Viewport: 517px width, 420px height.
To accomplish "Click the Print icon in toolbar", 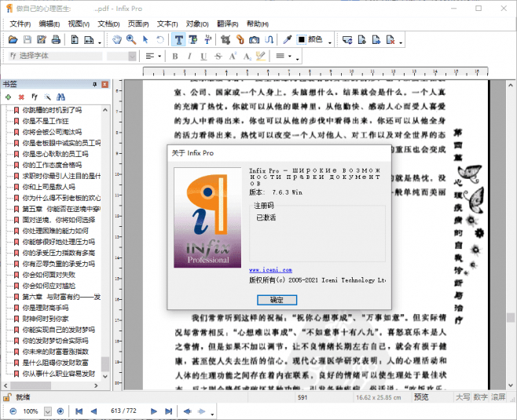I will pyautogui.click(x=56, y=39).
